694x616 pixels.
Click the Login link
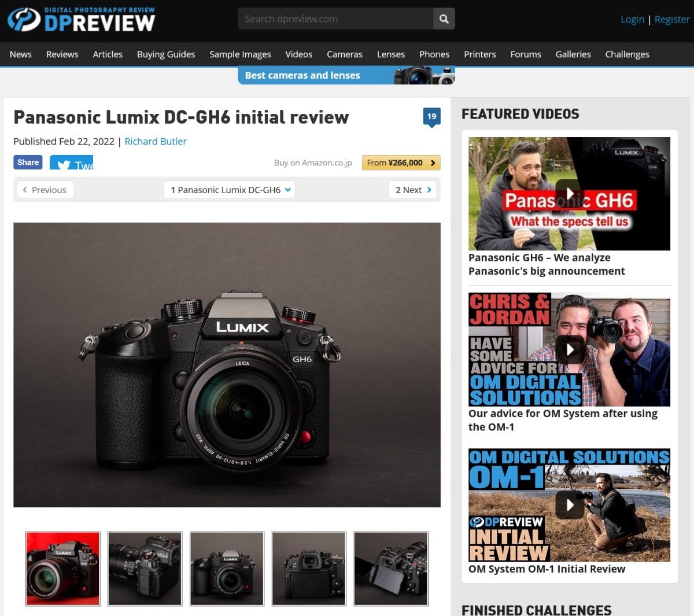(632, 19)
